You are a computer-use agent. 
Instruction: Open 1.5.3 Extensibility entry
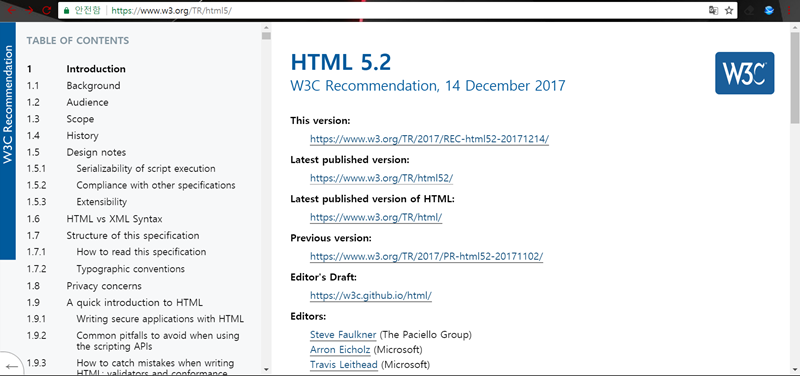102,202
